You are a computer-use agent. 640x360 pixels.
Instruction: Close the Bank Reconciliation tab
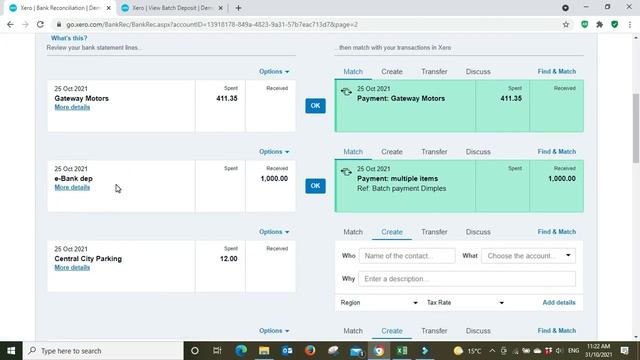click(x=109, y=8)
